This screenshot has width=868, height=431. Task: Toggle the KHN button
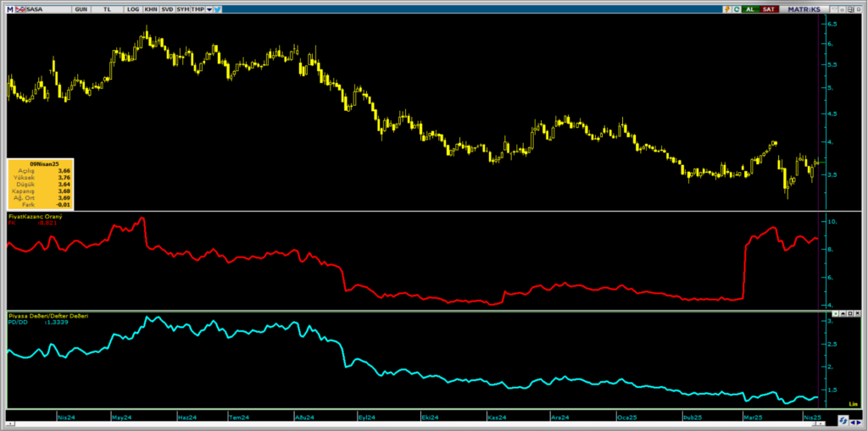pyautogui.click(x=151, y=8)
